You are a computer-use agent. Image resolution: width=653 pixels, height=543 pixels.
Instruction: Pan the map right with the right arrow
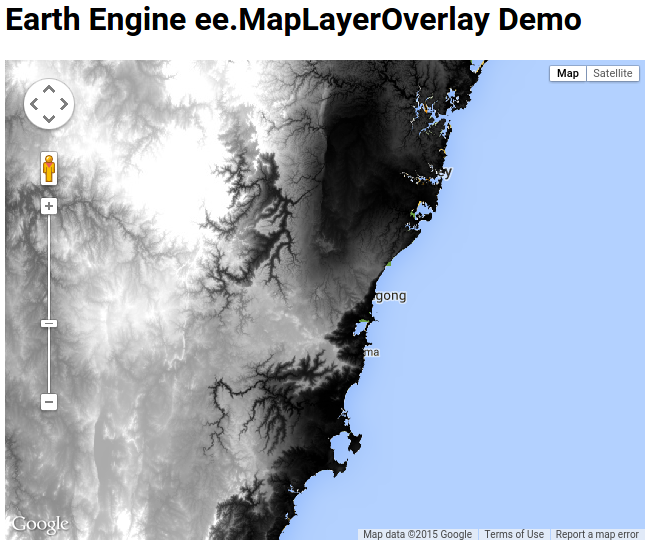[x=64, y=104]
